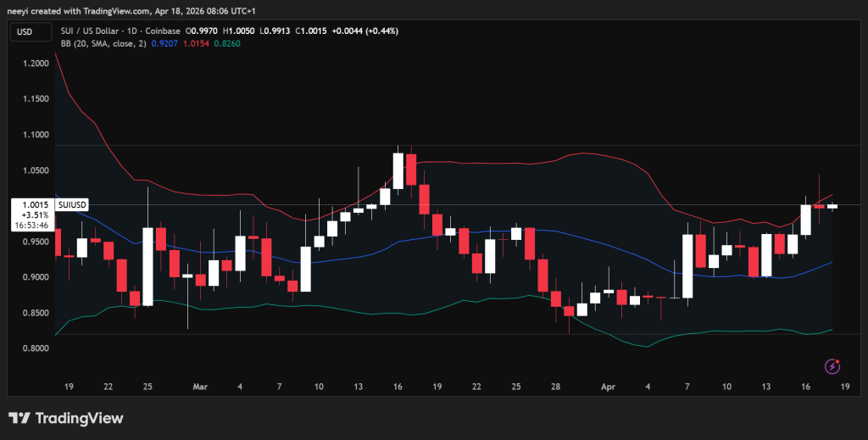Click the Mar label on time axis
Viewport: 868px width, 440px height.
click(x=200, y=387)
